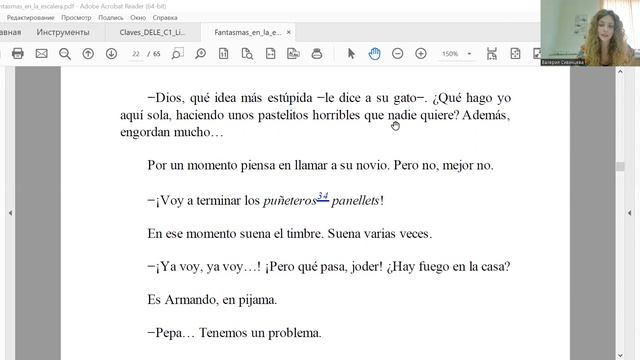Go to the previous page (up arrow)
Screen dimensions: 640x360
[88, 53]
